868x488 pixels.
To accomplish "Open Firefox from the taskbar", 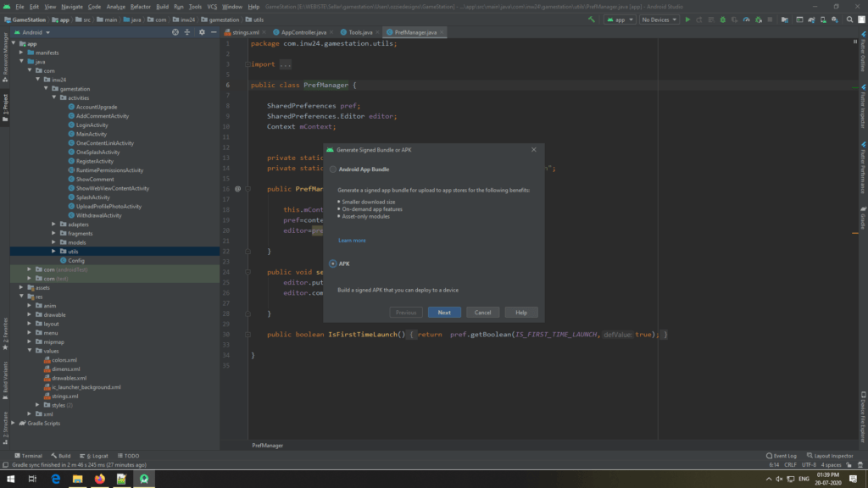I will coord(100,480).
